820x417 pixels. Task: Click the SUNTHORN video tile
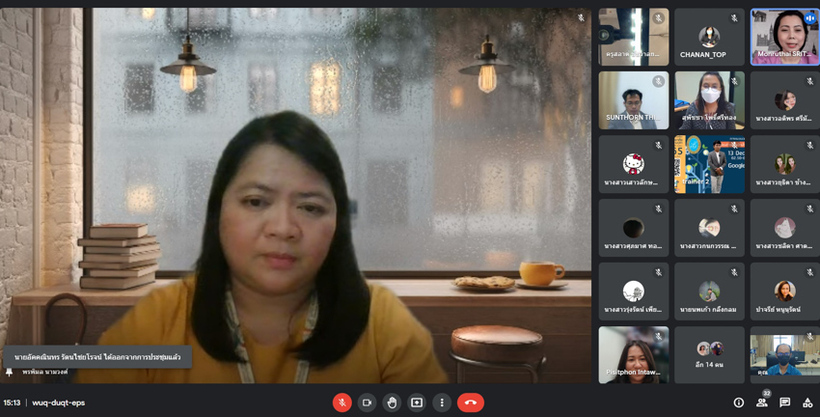click(633, 100)
